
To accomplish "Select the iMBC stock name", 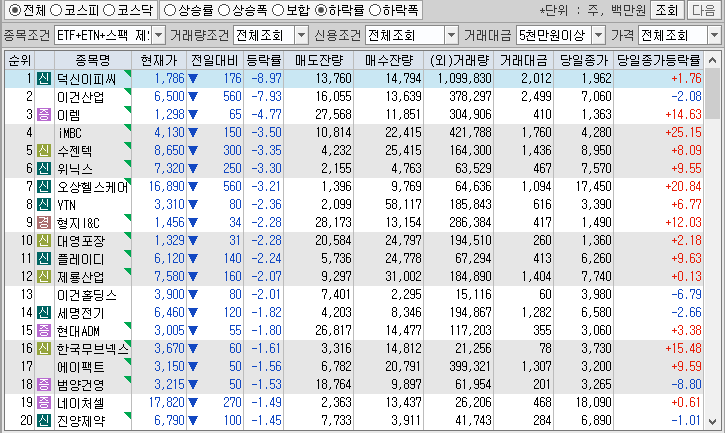I will tap(70, 133).
